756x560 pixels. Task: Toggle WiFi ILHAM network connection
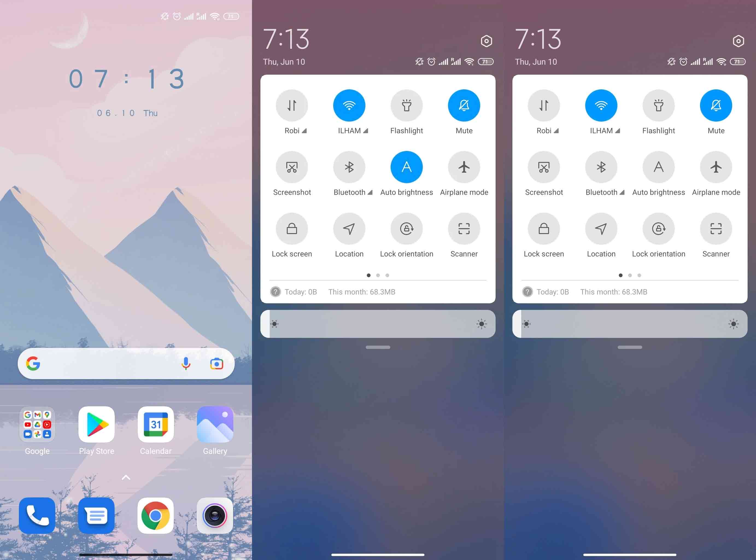coord(349,105)
